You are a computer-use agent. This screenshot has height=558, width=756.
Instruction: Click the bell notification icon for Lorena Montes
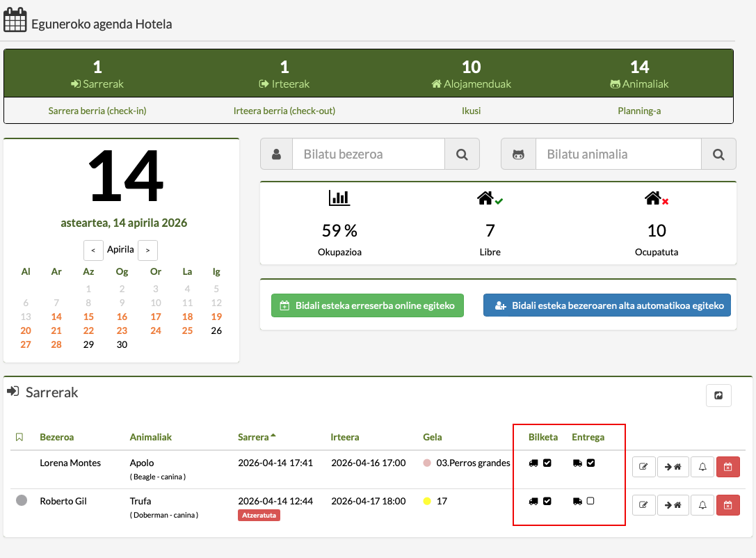click(702, 467)
